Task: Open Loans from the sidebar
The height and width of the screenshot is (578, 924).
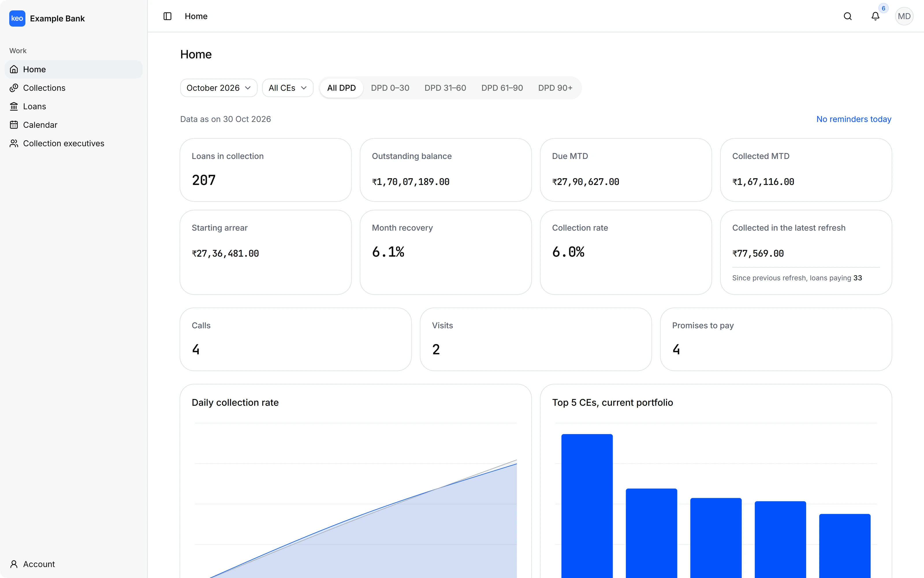Action: tap(73, 106)
